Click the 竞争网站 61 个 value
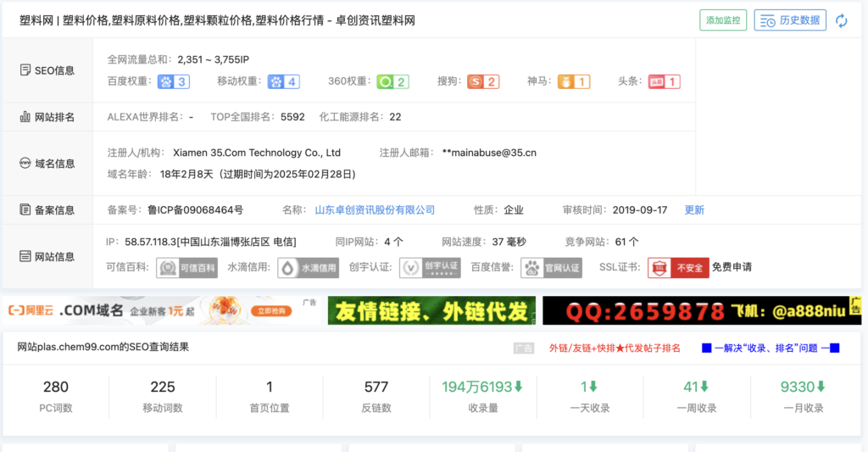 point(627,242)
